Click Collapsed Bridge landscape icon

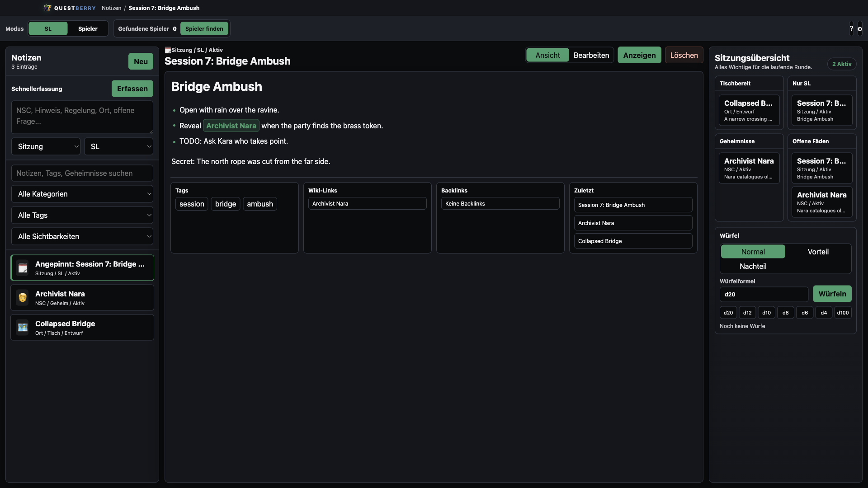click(x=23, y=328)
